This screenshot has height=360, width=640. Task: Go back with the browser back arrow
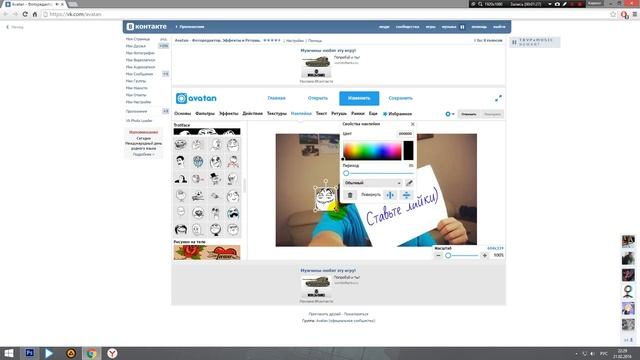[x=5, y=14]
